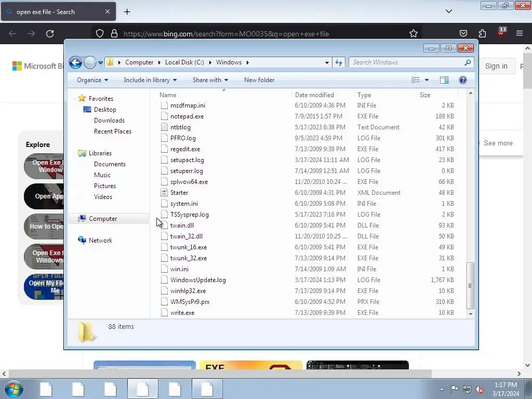Click the Explorer back arrow button
532x399 pixels.
point(75,62)
